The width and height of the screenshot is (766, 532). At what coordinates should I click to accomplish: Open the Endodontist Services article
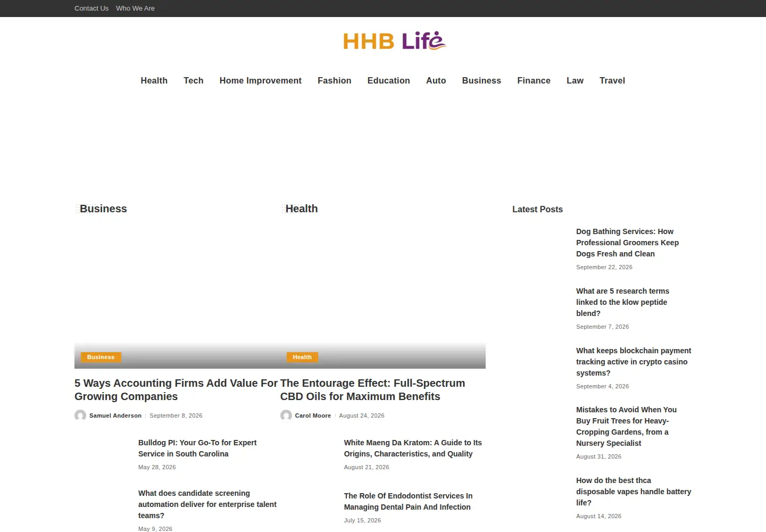[x=408, y=502]
